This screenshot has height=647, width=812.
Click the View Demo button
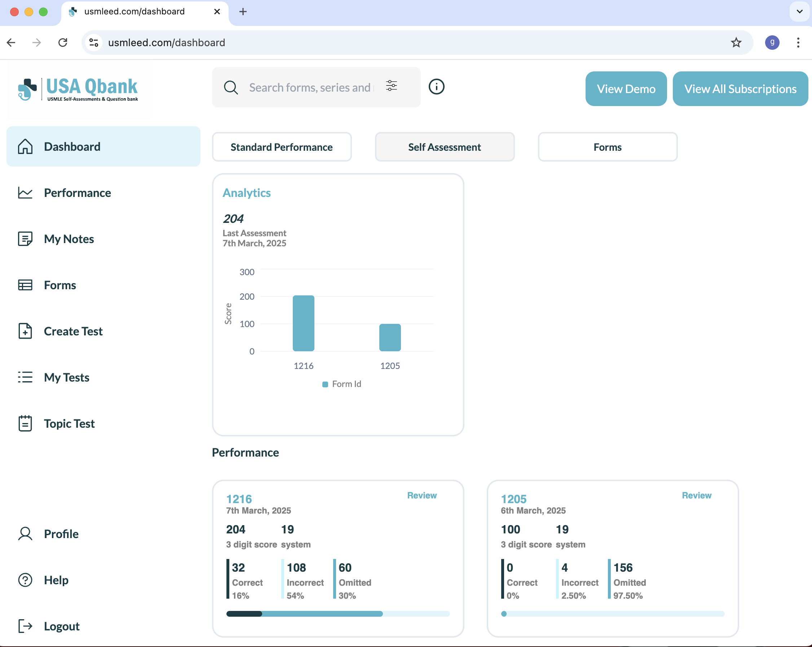[626, 88]
